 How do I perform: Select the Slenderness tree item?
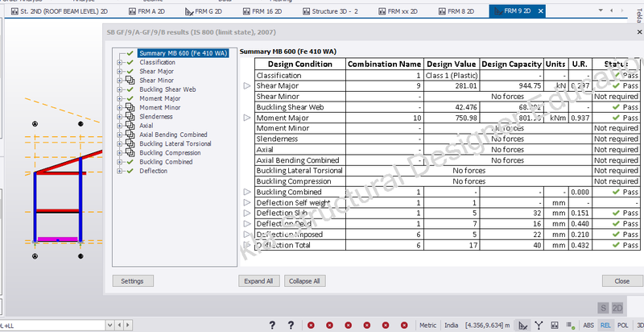pos(156,117)
